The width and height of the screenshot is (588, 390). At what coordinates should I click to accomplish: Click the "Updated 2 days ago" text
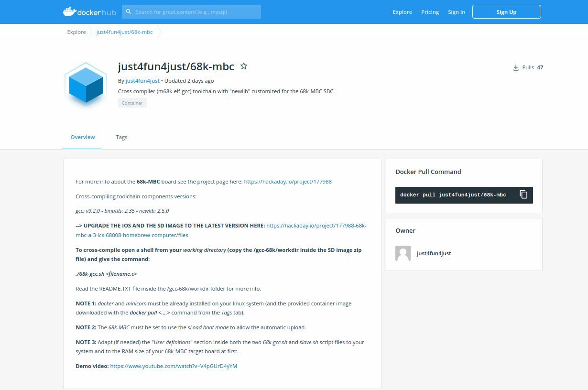189,81
